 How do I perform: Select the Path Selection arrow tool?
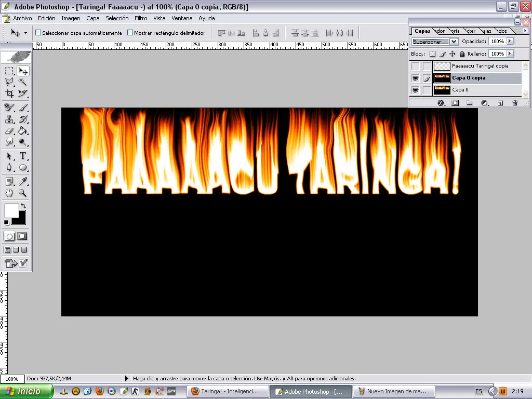(9, 156)
